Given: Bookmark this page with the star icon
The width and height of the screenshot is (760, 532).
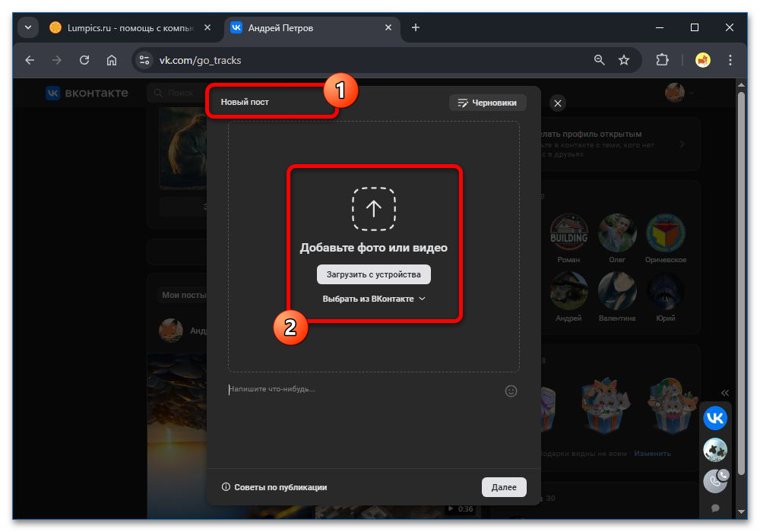Looking at the screenshot, I should coord(624,60).
